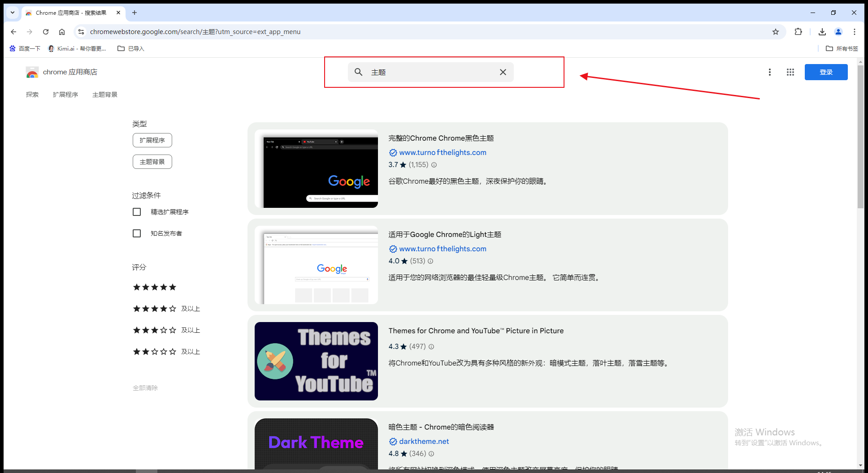Focus the store search field containing 主题
The height and width of the screenshot is (473, 868).
pos(430,72)
